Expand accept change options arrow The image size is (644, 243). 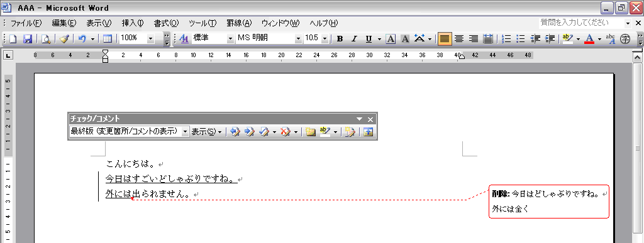(x=274, y=132)
